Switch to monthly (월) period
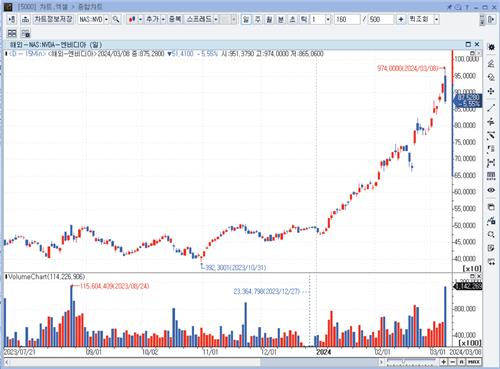 point(269,19)
